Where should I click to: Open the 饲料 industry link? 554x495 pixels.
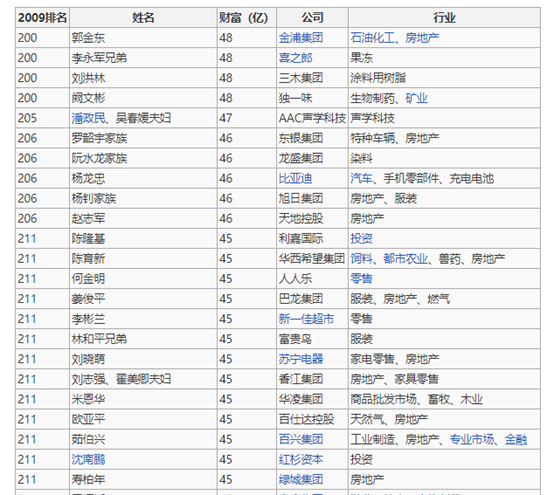(361, 259)
